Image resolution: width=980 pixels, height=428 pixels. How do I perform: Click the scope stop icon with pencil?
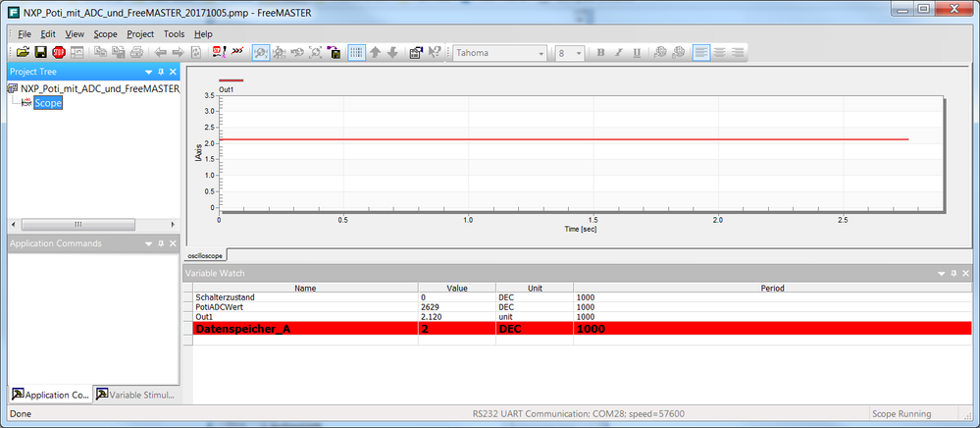(x=219, y=53)
